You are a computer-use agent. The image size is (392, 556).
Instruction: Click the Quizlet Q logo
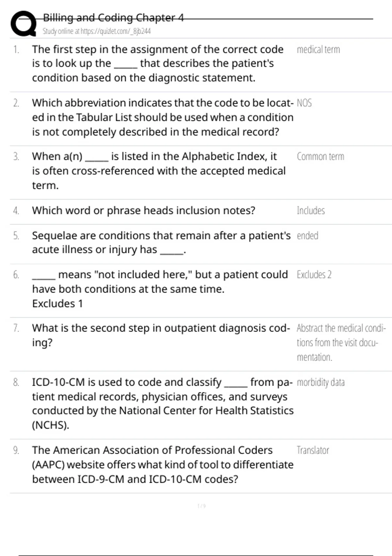tap(24, 24)
